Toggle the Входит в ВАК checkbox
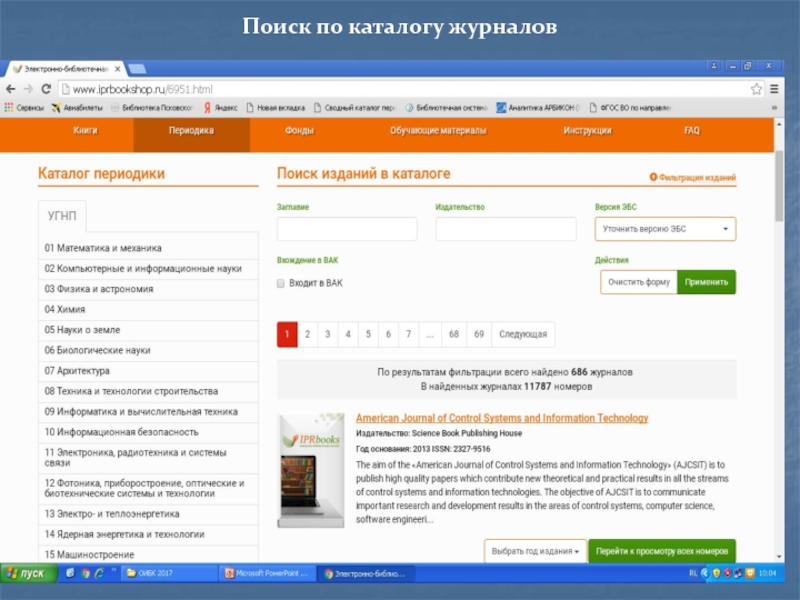The height and width of the screenshot is (600, 800). pos(281,284)
